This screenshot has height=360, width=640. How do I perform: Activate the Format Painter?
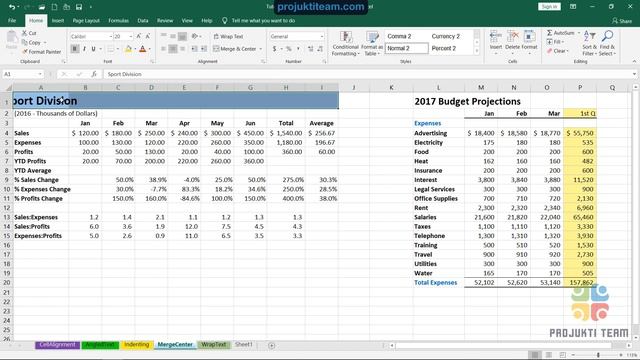(x=41, y=52)
